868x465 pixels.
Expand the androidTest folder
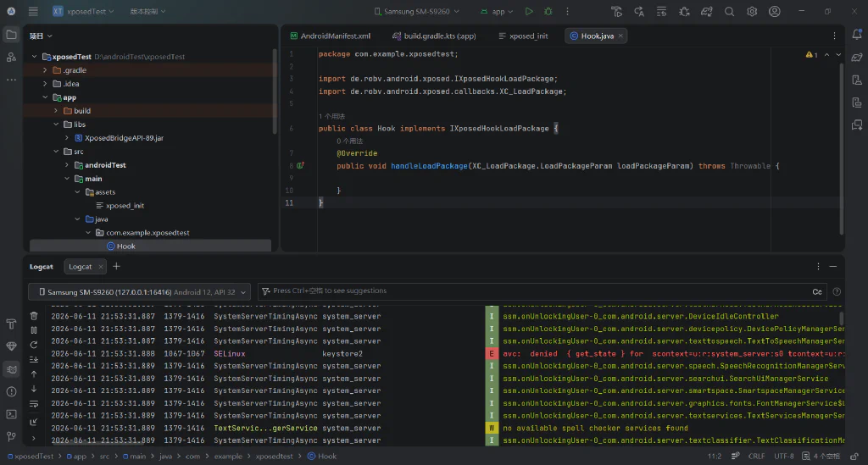click(67, 165)
